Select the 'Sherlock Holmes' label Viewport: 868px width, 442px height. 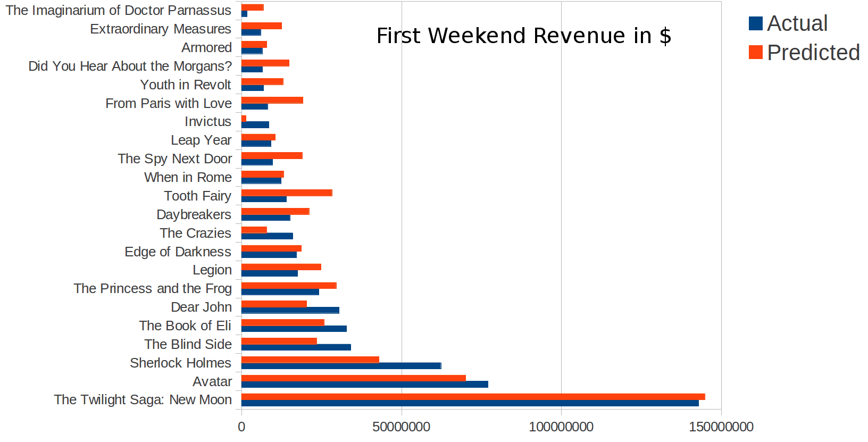180,363
